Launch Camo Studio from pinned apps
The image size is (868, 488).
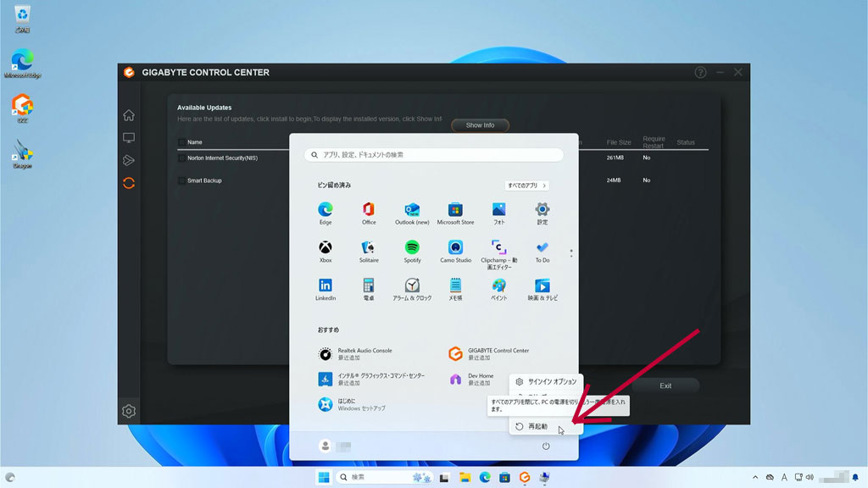click(x=455, y=247)
